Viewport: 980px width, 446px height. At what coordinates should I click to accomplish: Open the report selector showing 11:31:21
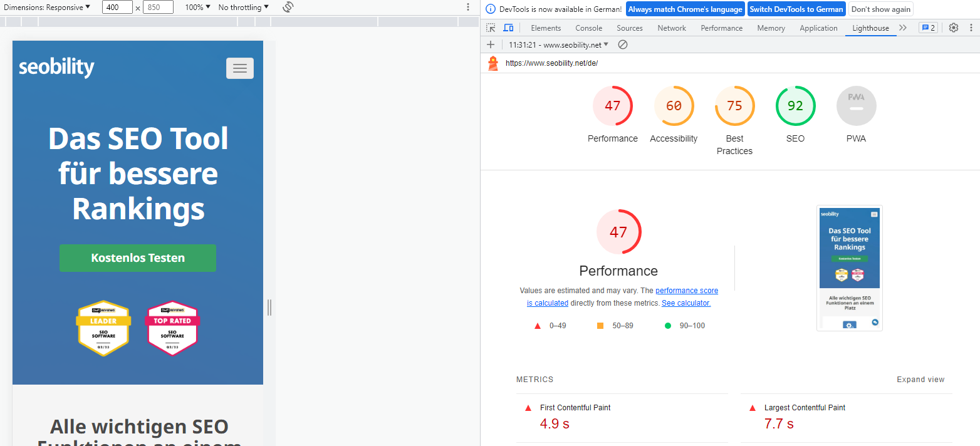559,44
